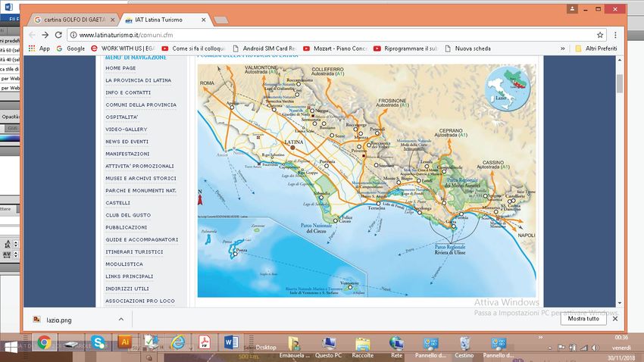Viewport: 644px width, 362px height.
Task: Open LINKS PRINCIPALI menu item
Action: (x=130, y=276)
